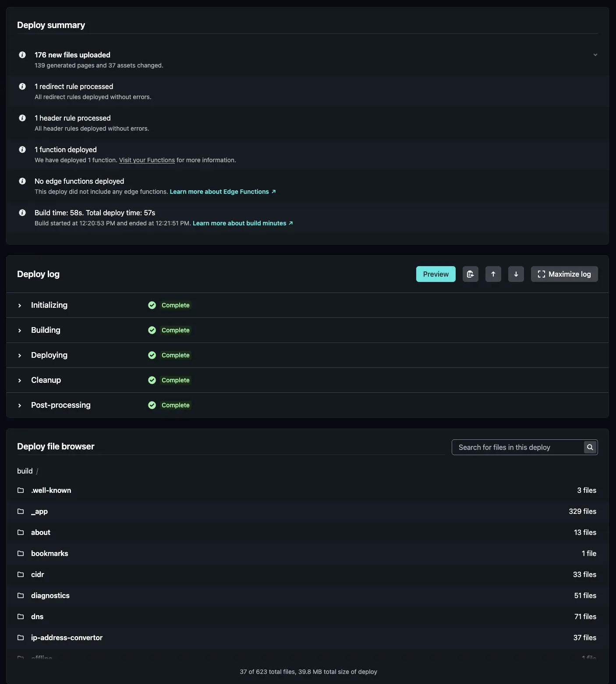This screenshot has width=616, height=684.
Task: Click info icon beside 176 new files uploaded
Action: [x=22, y=55]
